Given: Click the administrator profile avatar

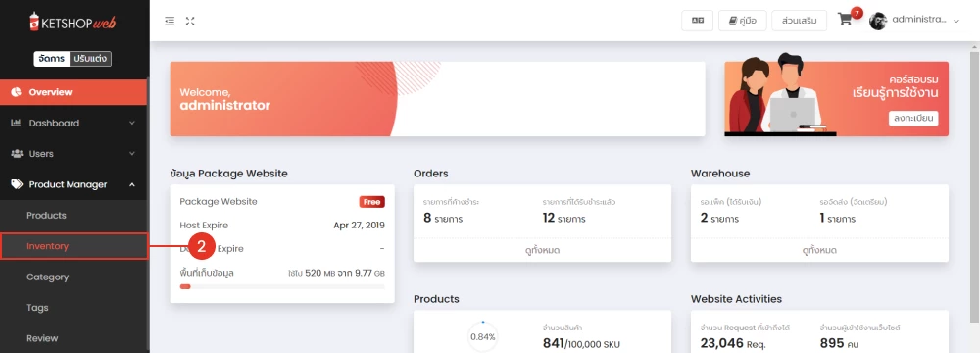Looking at the screenshot, I should (x=878, y=21).
